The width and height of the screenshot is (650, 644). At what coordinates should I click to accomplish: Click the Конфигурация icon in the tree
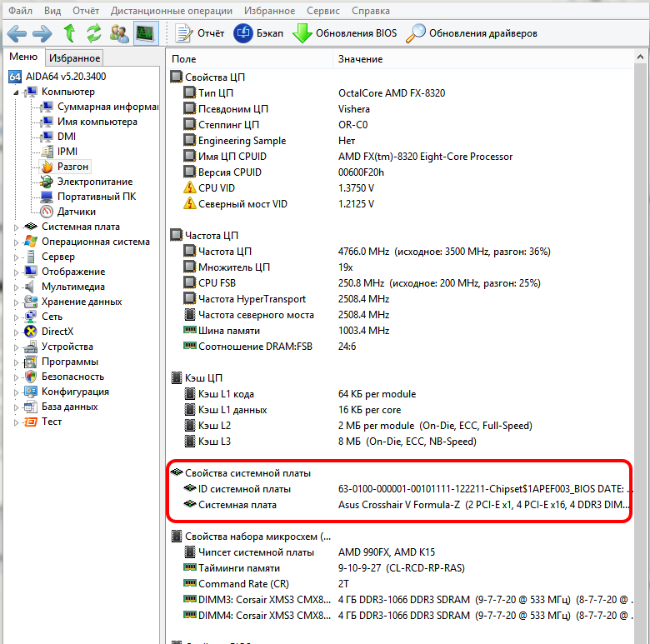click(x=31, y=392)
